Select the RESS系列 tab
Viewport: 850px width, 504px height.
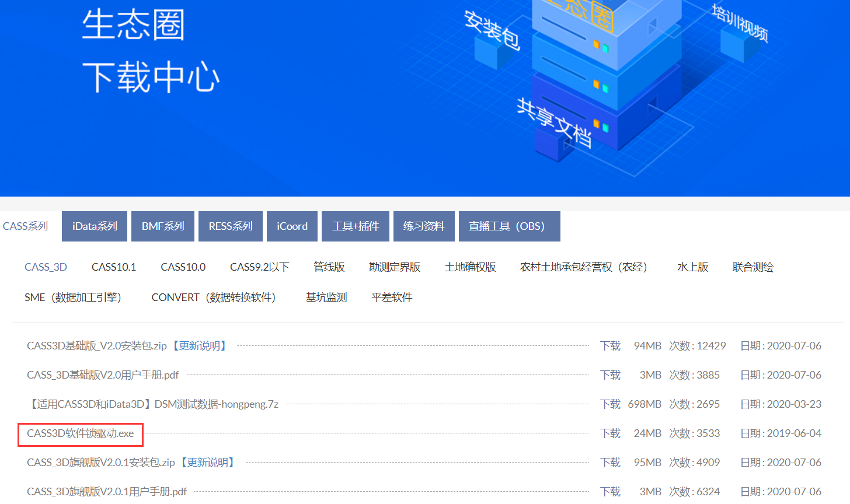[x=231, y=226]
